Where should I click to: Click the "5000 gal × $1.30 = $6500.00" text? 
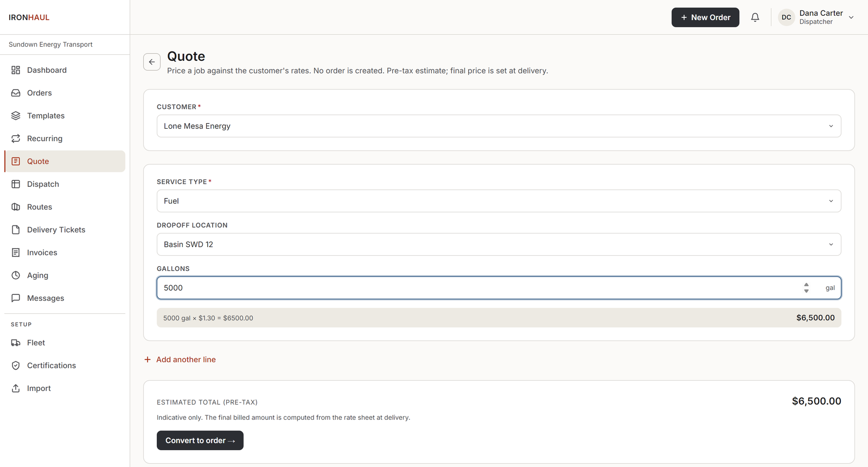point(208,318)
